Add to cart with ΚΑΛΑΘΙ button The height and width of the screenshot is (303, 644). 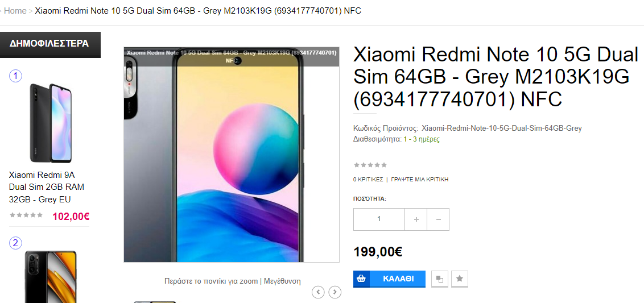point(389,279)
